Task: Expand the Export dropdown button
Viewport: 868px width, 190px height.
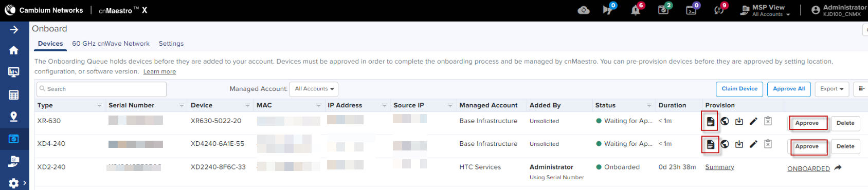Action: click(x=831, y=89)
